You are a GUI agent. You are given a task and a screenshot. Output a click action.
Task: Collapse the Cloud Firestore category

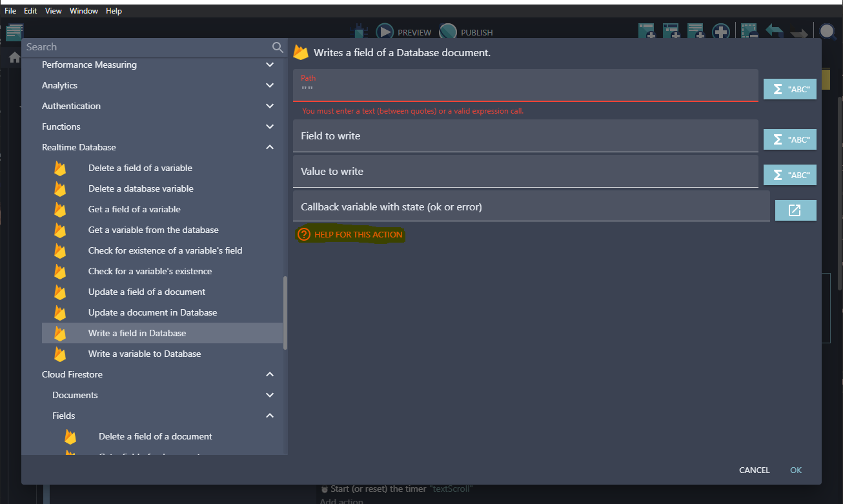(x=270, y=375)
